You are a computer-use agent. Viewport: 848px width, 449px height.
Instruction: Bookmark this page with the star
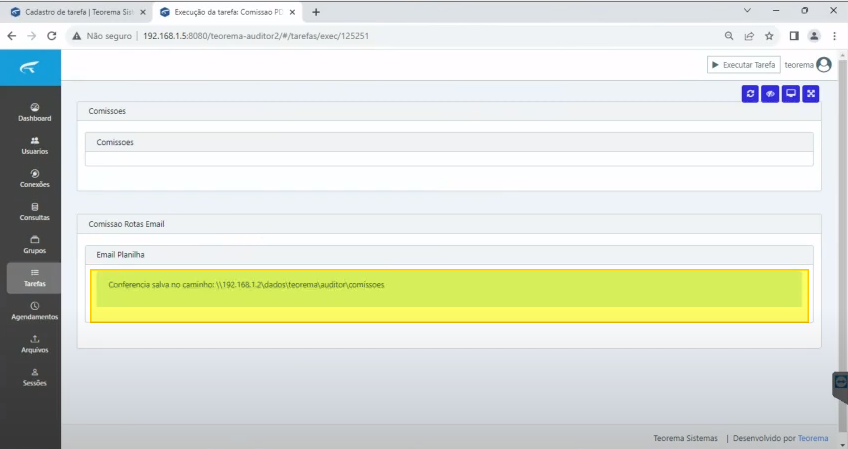coord(769,36)
